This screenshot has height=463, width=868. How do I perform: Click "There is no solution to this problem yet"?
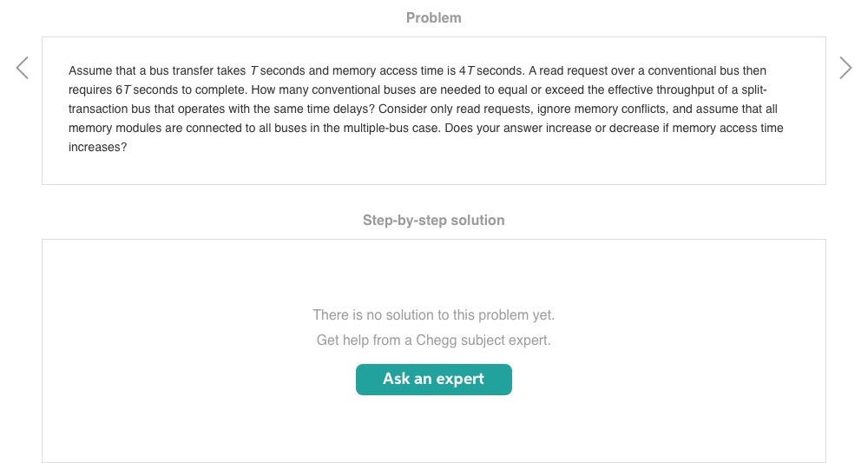pyautogui.click(x=433, y=314)
